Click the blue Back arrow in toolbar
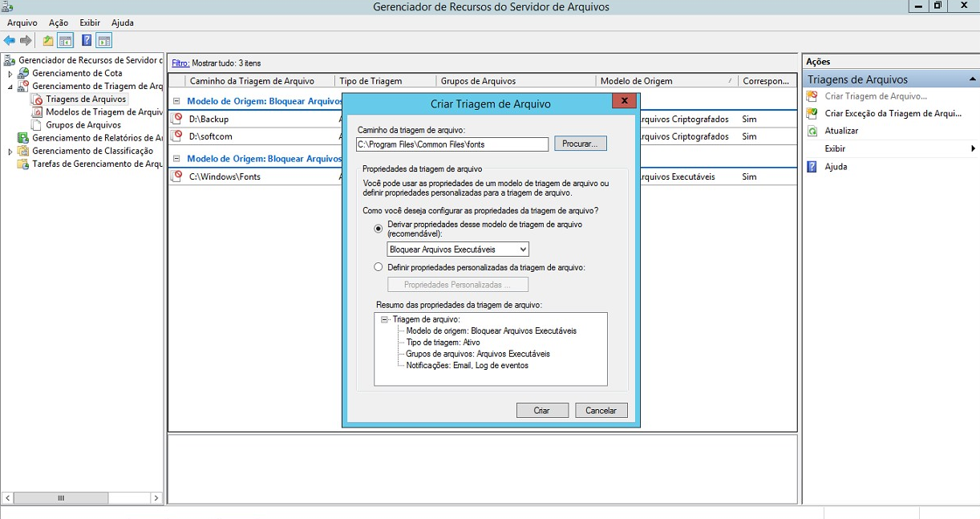Viewport: 980px width, 519px height. (x=10, y=41)
